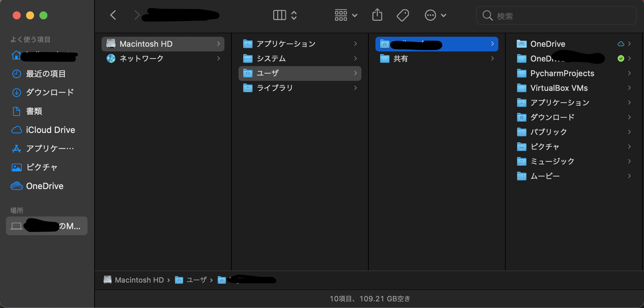
Task: Click the green zoom window button
Action: [43, 15]
